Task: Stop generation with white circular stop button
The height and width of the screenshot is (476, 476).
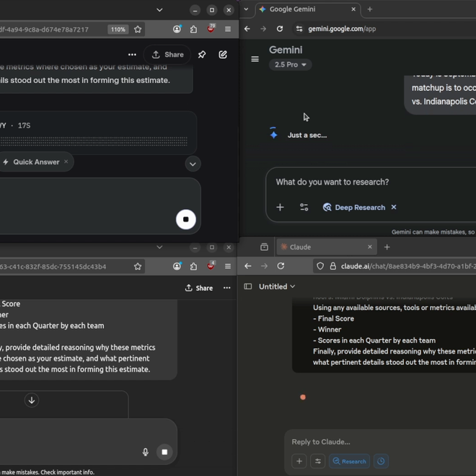Action: [186, 219]
